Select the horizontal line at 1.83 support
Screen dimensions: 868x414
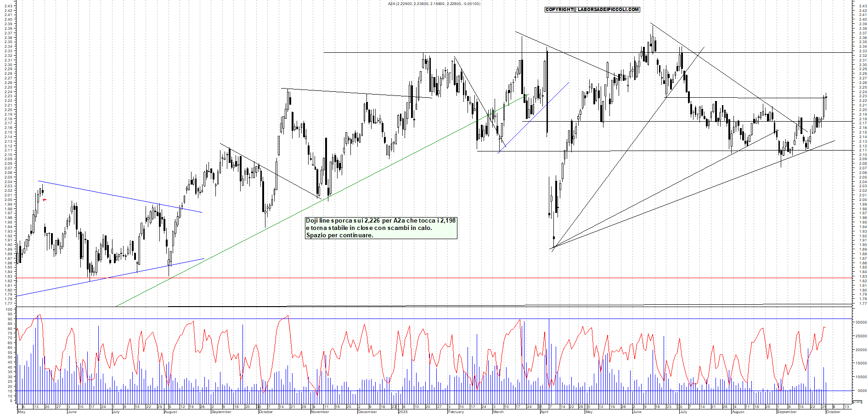pyautogui.click(x=459, y=278)
